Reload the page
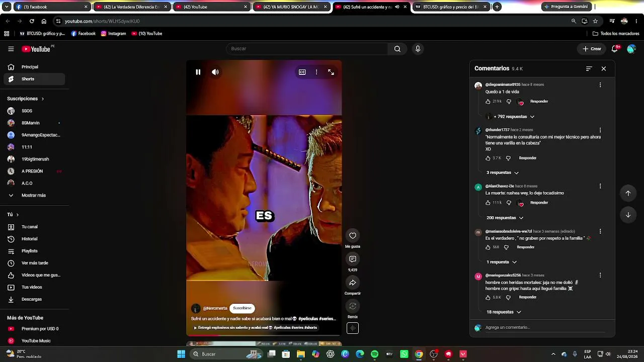The height and width of the screenshot is (362, 644). click(x=32, y=21)
